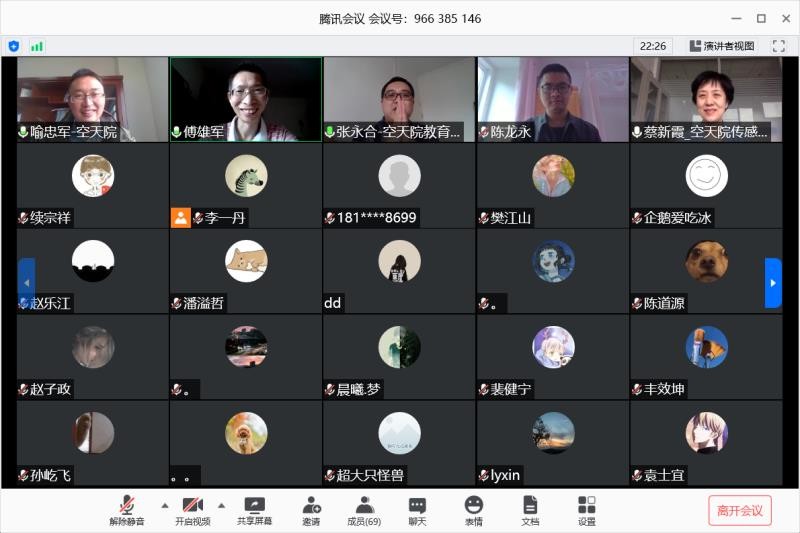Image resolution: width=800 pixels, height=533 pixels.
Task: Open the 设置 settings icon
Action: 586,511
